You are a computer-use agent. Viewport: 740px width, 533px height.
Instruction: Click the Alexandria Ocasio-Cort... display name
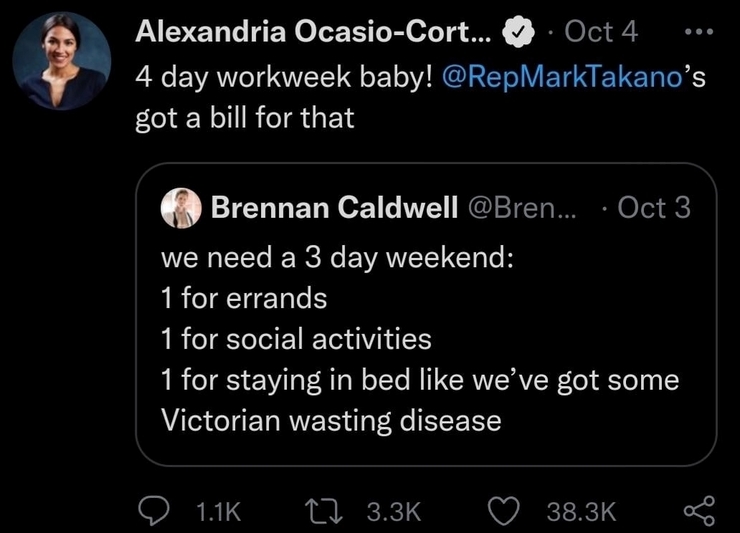point(313,32)
